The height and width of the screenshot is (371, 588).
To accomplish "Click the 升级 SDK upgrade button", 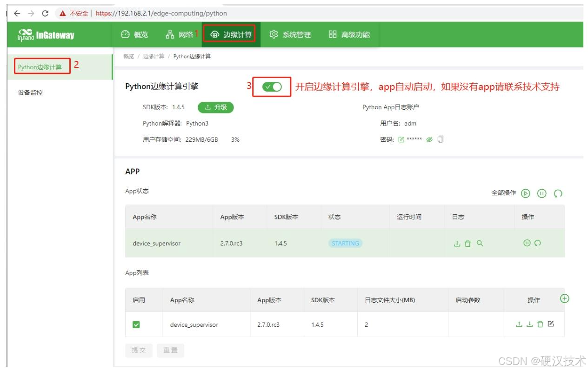I will tap(216, 107).
